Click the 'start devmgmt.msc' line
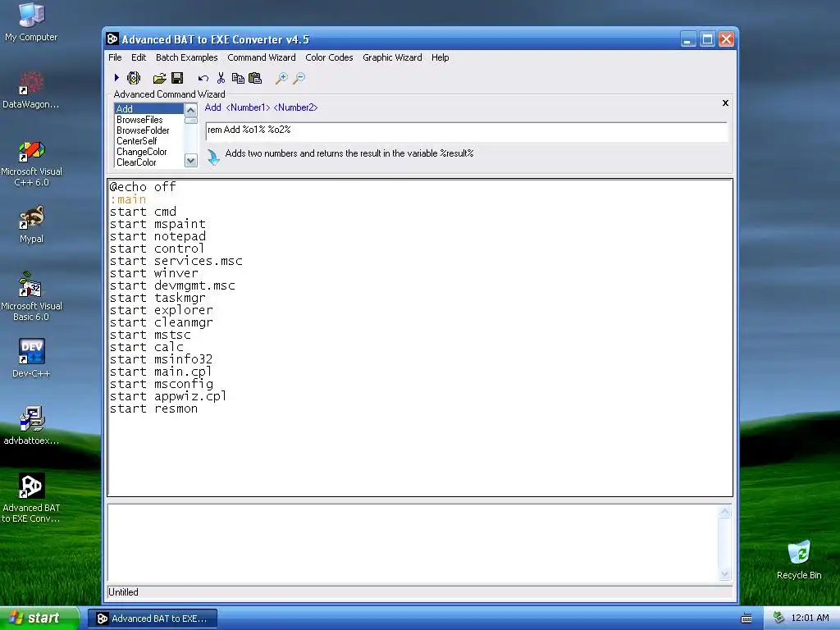 click(x=172, y=285)
